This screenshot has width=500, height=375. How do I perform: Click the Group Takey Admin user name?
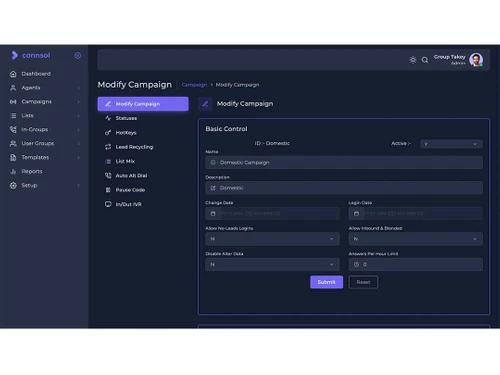click(x=450, y=60)
